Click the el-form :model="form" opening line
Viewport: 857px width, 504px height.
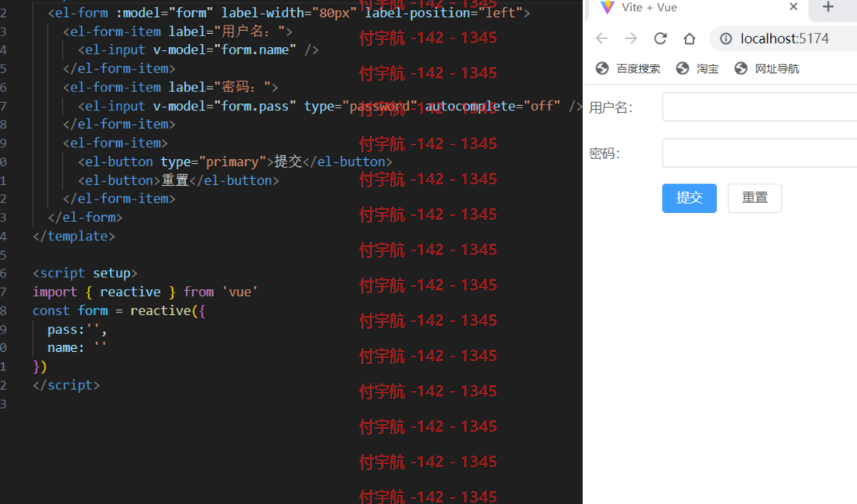288,12
